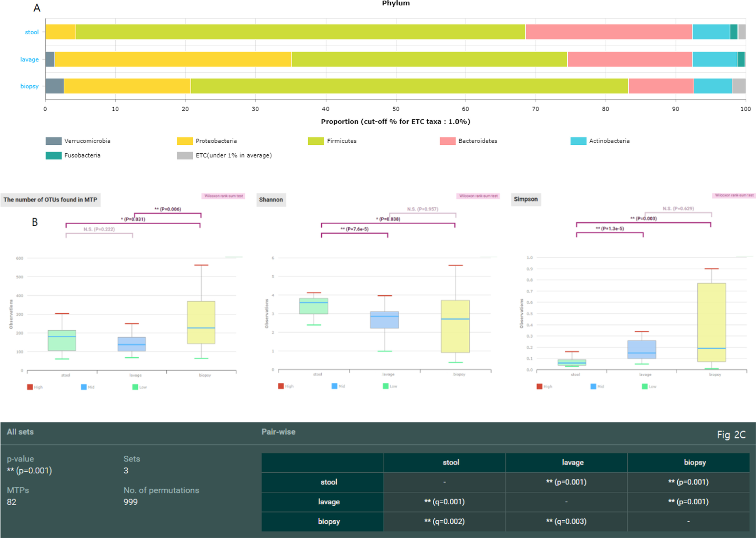756x538 pixels.
Task: Click the Wilcoxon rank-sum test badge above OTU plot
Action: (223, 196)
